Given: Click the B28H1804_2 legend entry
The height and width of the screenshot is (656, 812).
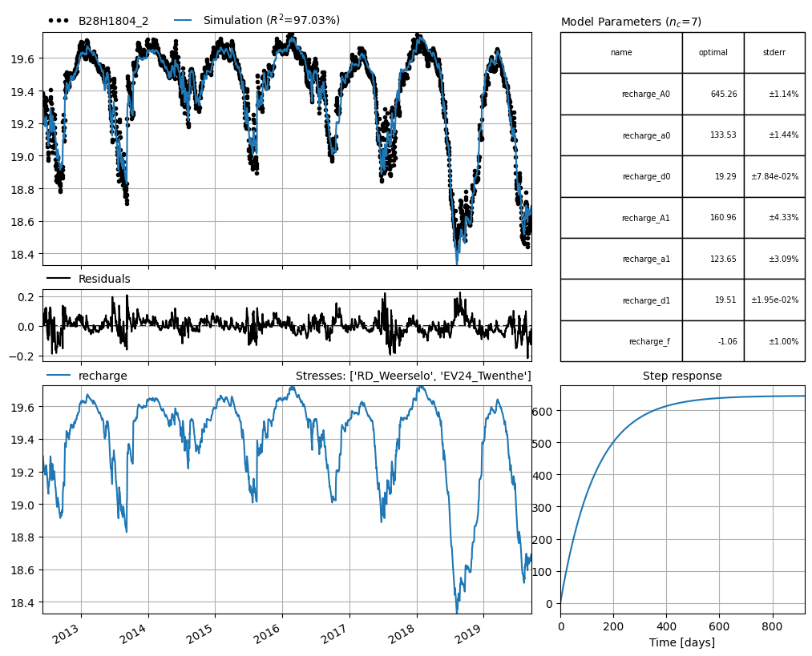Looking at the screenshot, I should coord(98,21).
